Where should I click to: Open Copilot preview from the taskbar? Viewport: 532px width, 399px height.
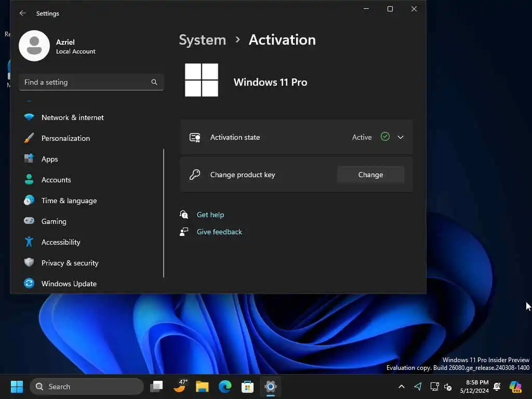pyautogui.click(x=515, y=387)
